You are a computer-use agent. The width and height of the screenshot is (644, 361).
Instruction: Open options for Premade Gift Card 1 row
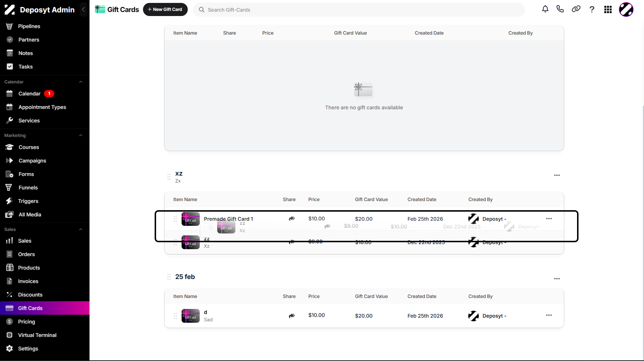pos(549,219)
